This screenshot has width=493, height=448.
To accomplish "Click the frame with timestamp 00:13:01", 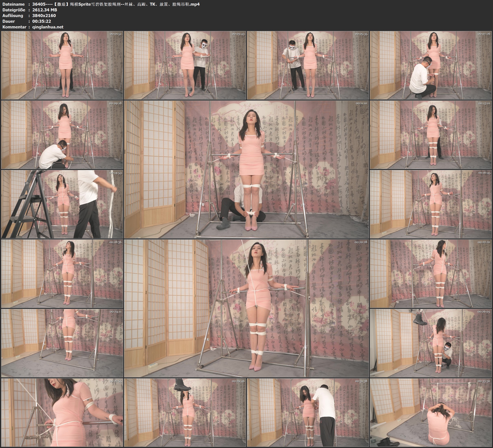I will 431,134.
